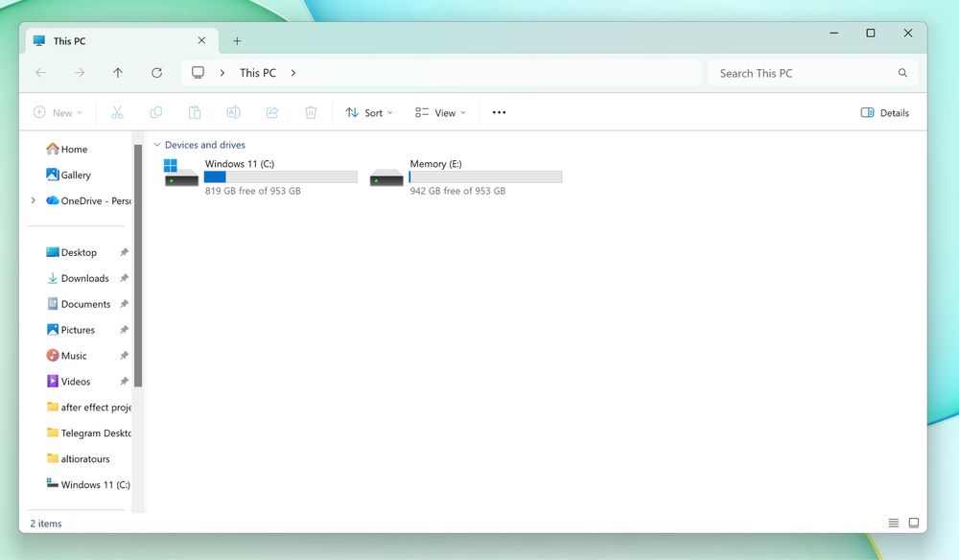
Task: Click the This PC breadcrumb
Action: (258, 73)
